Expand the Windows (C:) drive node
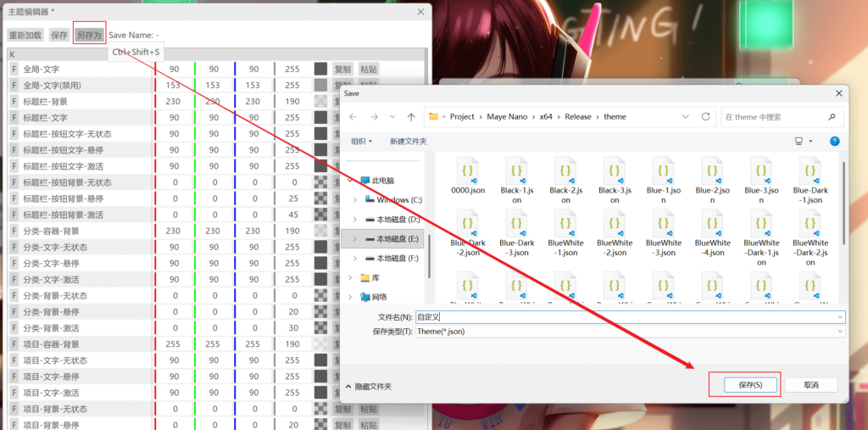The image size is (868, 430). pyautogui.click(x=354, y=199)
